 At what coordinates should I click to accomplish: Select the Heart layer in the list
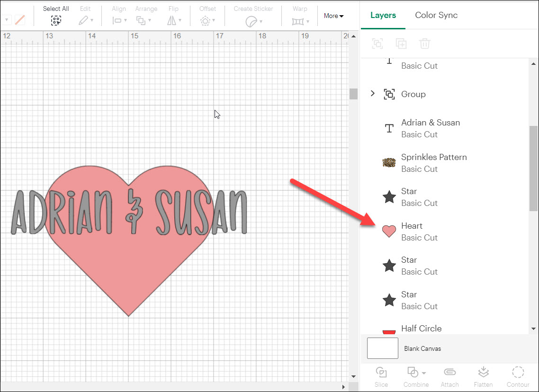click(412, 232)
